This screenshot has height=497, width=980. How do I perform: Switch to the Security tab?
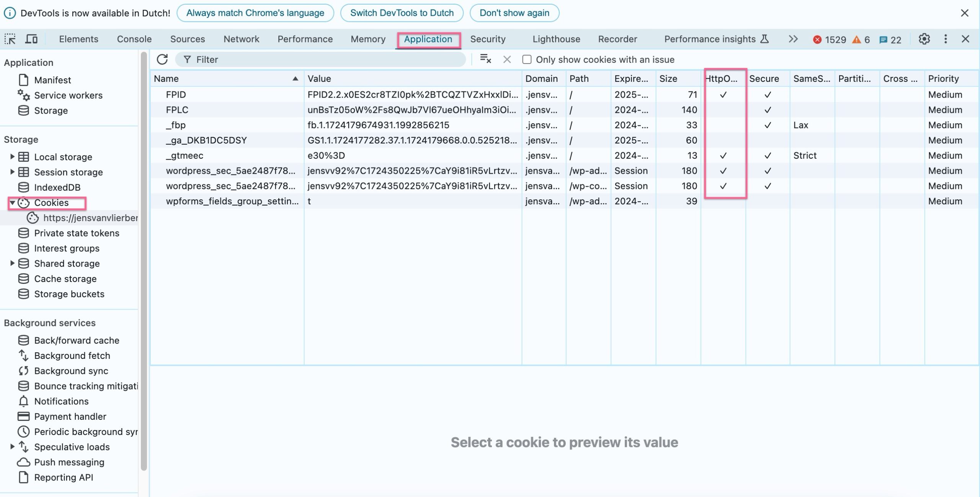pyautogui.click(x=488, y=39)
